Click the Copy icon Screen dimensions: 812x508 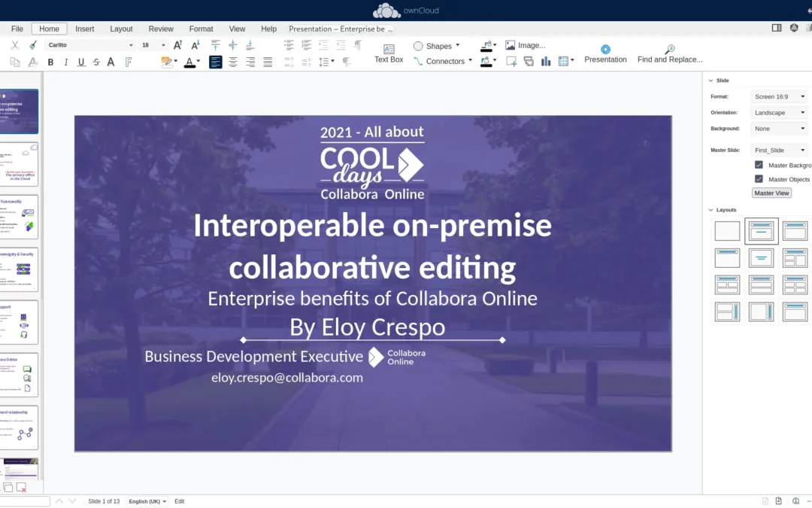(x=15, y=62)
